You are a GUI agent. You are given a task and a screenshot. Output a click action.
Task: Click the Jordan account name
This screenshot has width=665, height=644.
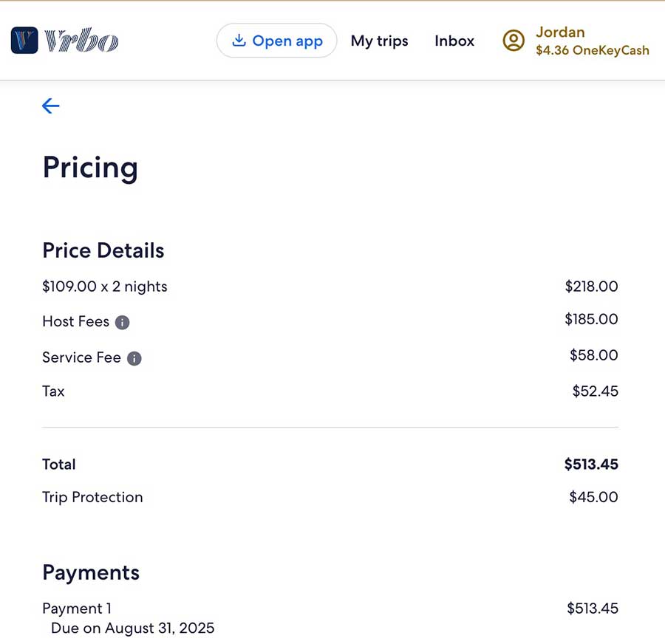[560, 32]
